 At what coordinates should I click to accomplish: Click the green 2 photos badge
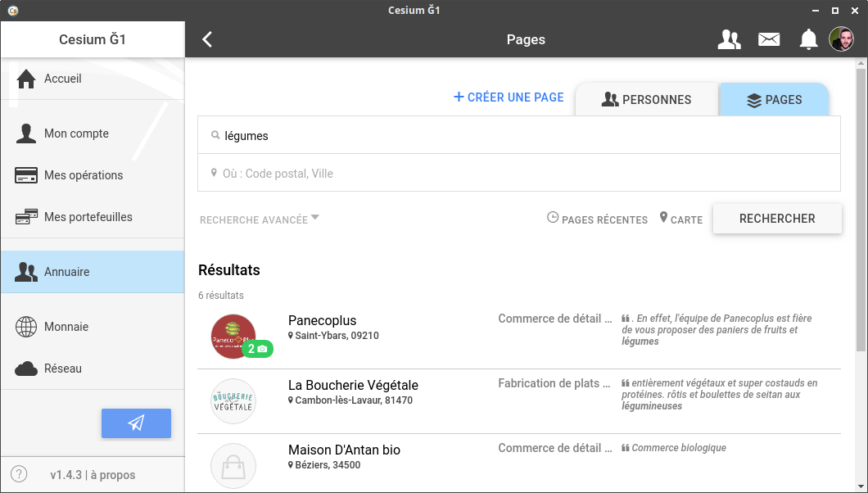[257, 349]
